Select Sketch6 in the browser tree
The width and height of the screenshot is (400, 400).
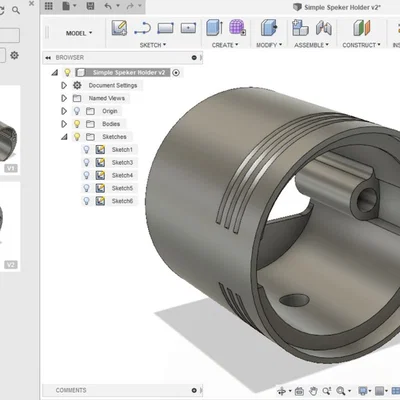[122, 201]
